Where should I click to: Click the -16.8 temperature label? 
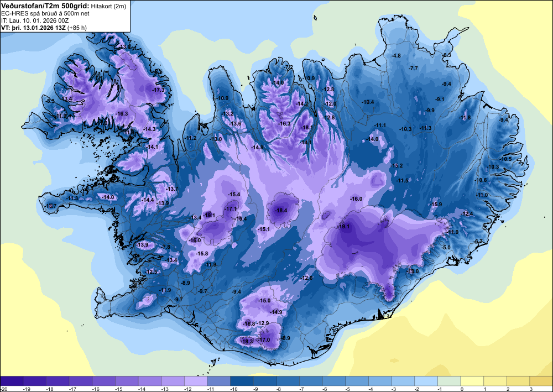tap(249, 323)
